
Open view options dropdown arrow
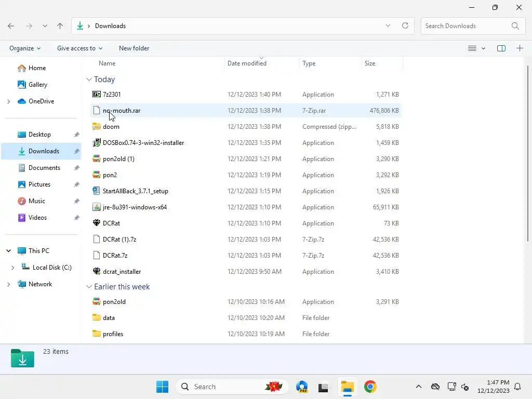pyautogui.click(x=484, y=48)
